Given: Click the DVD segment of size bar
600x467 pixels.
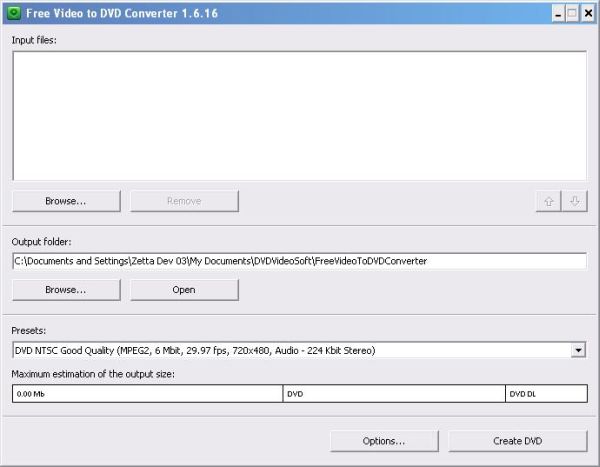Looking at the screenshot, I should [x=394, y=394].
